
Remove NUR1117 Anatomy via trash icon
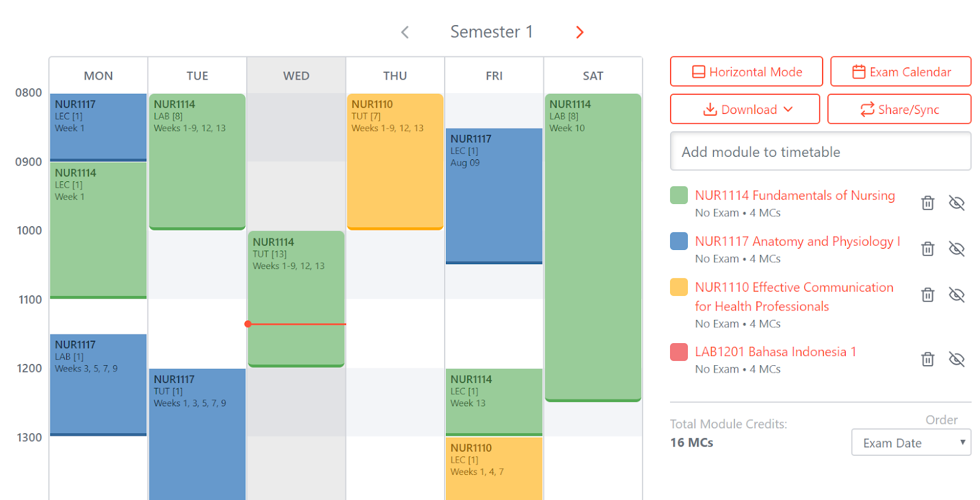click(927, 249)
